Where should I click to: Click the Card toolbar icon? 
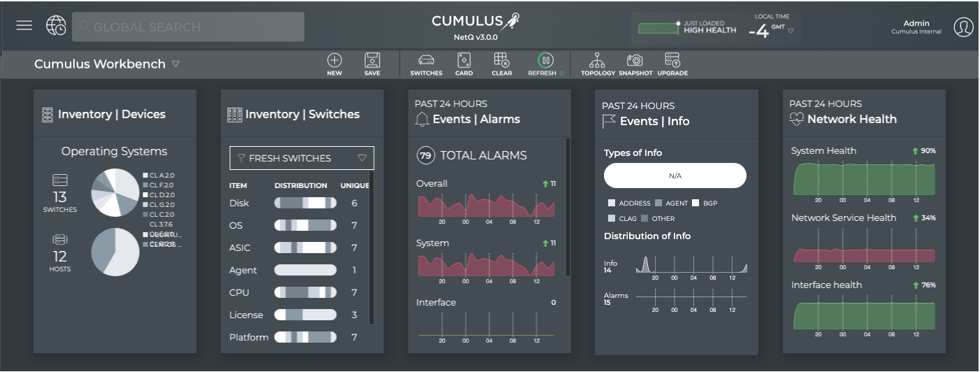coord(464,61)
